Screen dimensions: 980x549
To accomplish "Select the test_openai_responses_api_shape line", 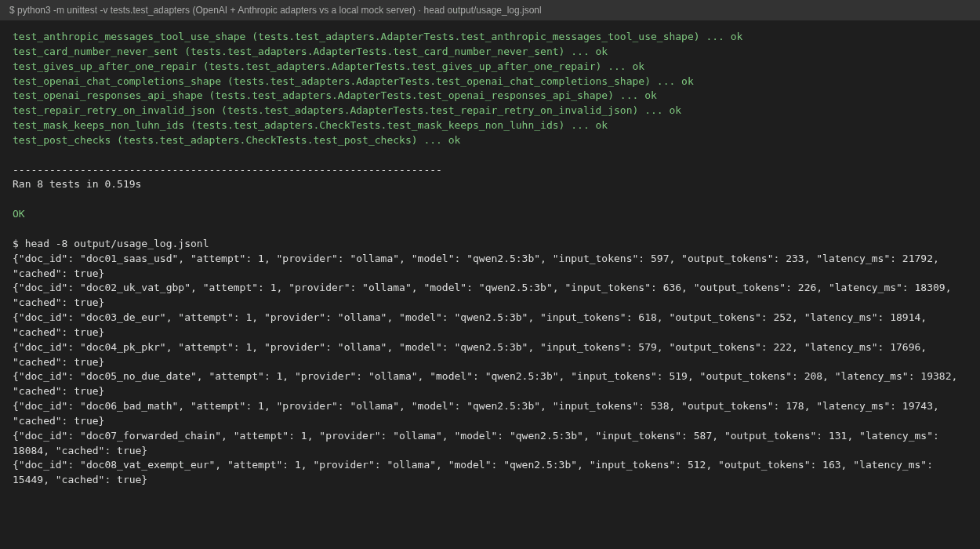I will click(335, 96).
